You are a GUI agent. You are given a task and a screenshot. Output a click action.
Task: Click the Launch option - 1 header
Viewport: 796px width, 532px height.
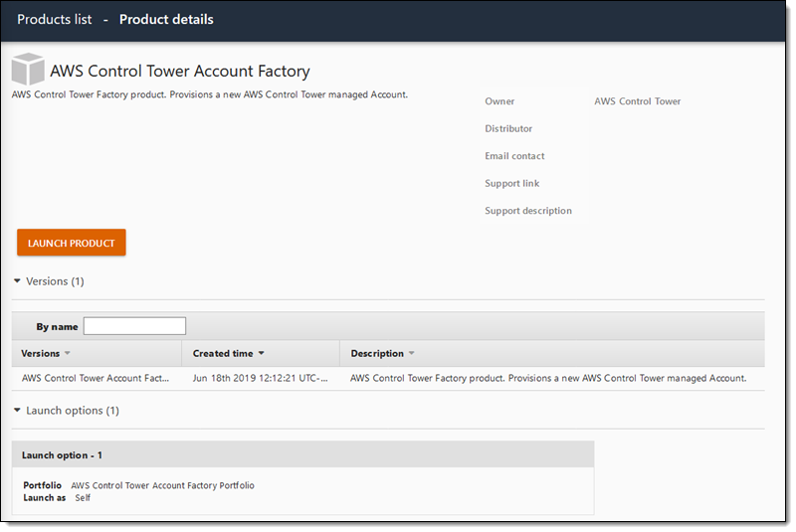(x=62, y=455)
